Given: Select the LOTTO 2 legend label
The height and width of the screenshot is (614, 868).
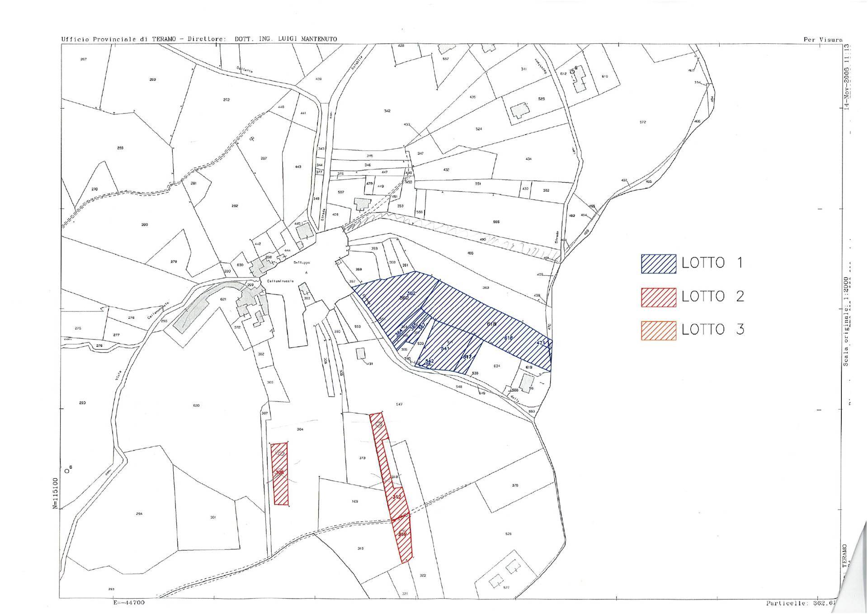Looking at the screenshot, I should tap(713, 297).
